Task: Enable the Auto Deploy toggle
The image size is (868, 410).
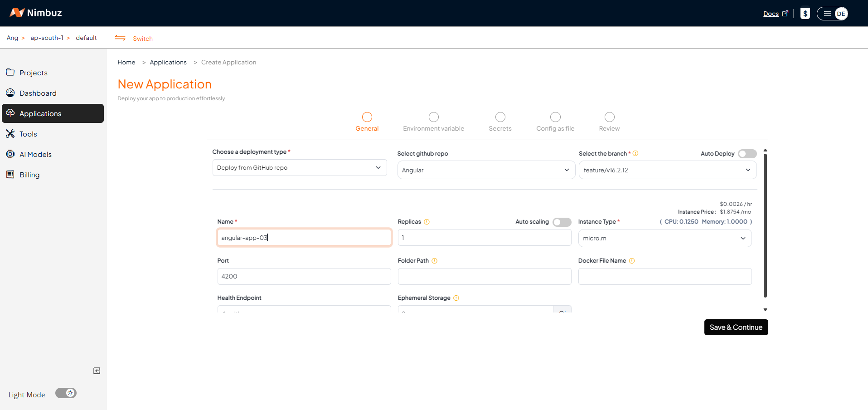Action: pyautogui.click(x=747, y=154)
